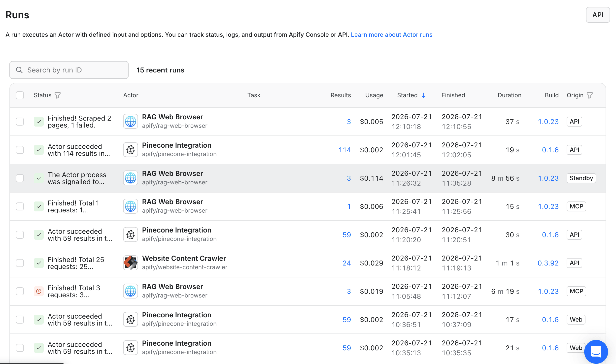The height and width of the screenshot is (364, 616).
Task: Click the duration value "6 m 19 s"
Action: pyautogui.click(x=505, y=291)
